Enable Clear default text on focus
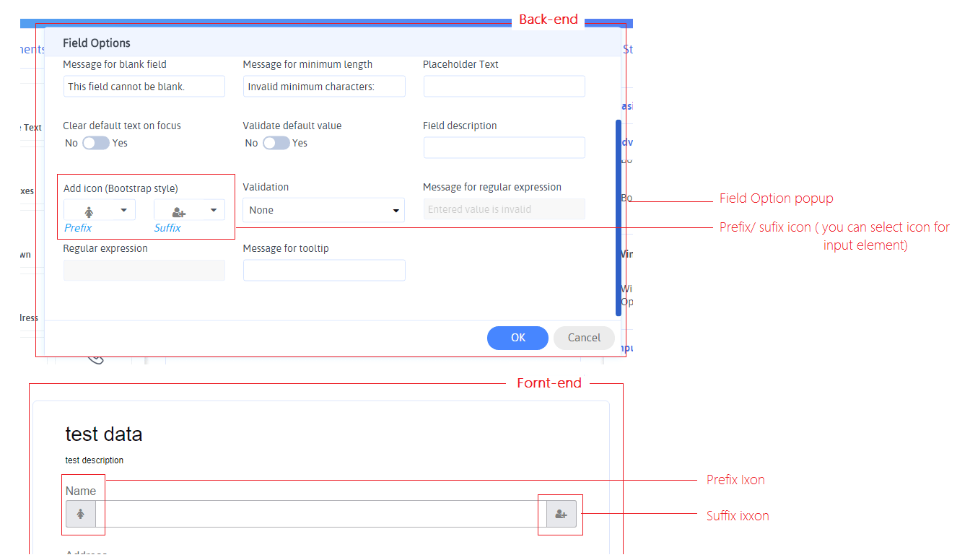 (101, 143)
